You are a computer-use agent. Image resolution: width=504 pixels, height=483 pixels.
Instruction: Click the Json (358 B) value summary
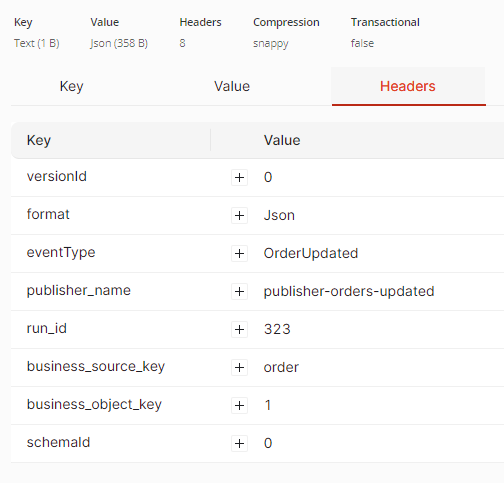(119, 43)
